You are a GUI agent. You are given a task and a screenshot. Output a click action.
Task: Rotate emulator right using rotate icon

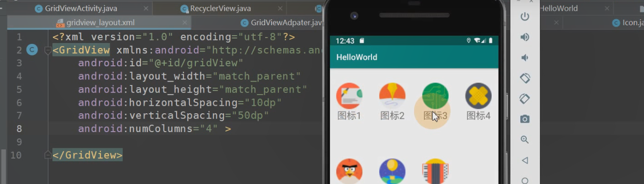click(525, 99)
